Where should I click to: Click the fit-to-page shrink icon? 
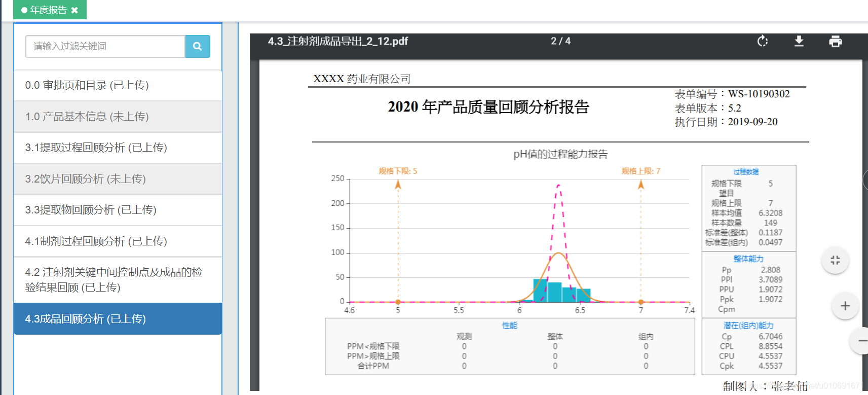click(x=835, y=260)
